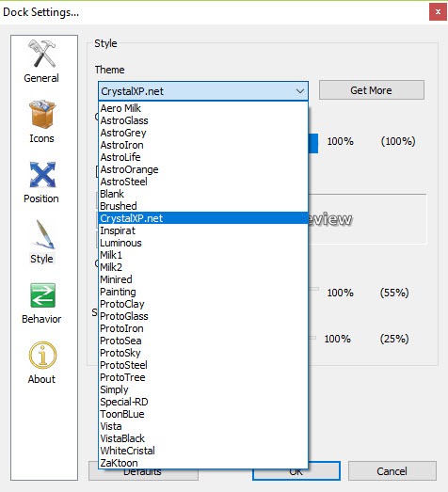448x492 pixels.
Task: Select AstroGlass in theme list
Action: (202, 120)
